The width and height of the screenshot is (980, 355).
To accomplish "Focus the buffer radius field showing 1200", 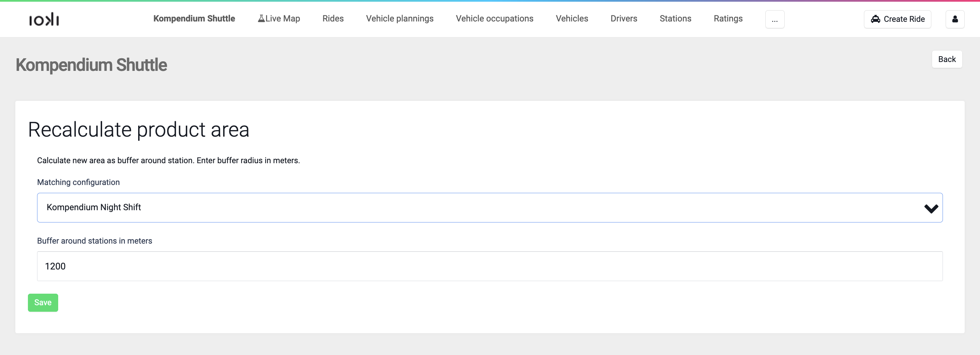I will click(490, 266).
